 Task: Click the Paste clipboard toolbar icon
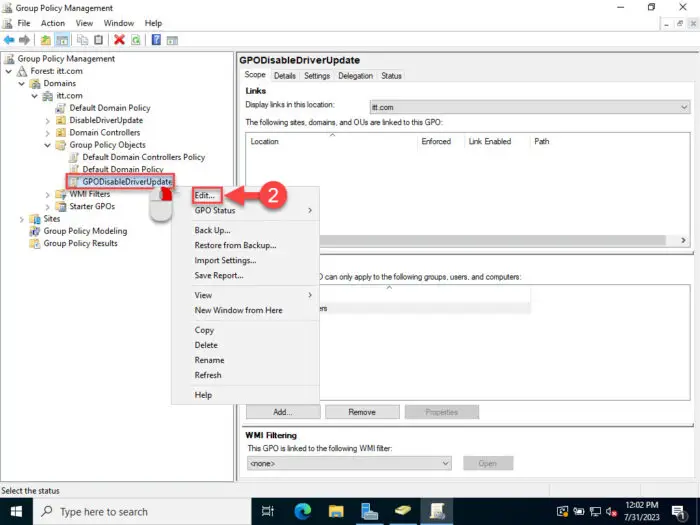(99, 40)
